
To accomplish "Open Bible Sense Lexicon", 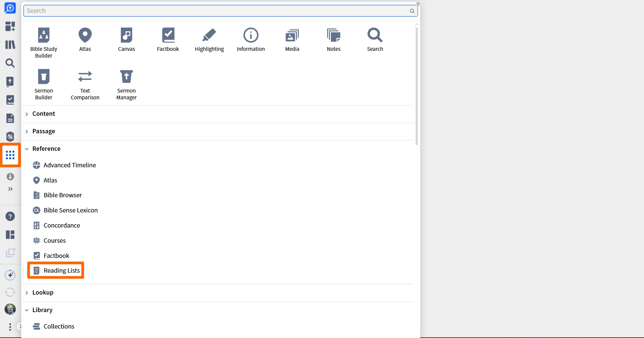I will (x=65, y=210).
